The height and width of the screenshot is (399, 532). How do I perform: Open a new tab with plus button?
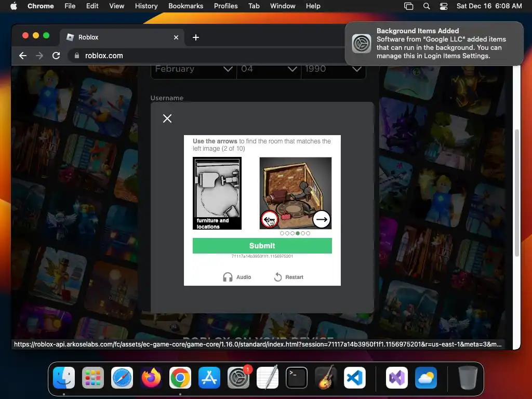[x=196, y=37]
